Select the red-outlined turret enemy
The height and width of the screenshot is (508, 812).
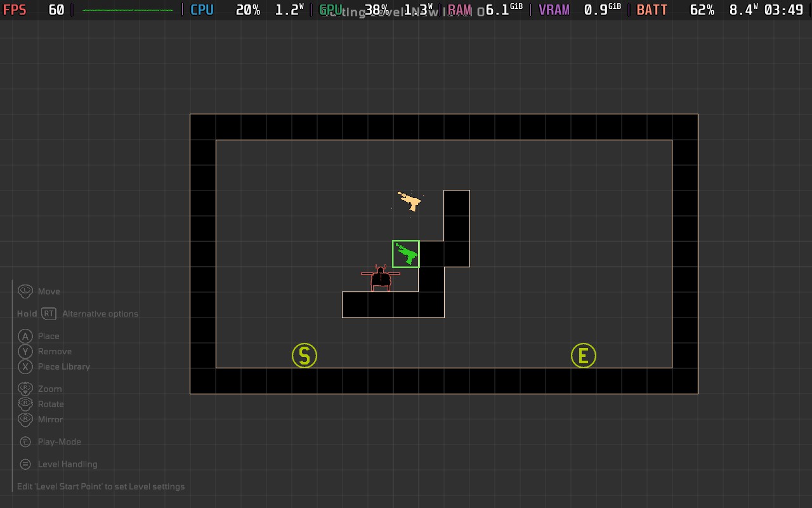coord(381,278)
